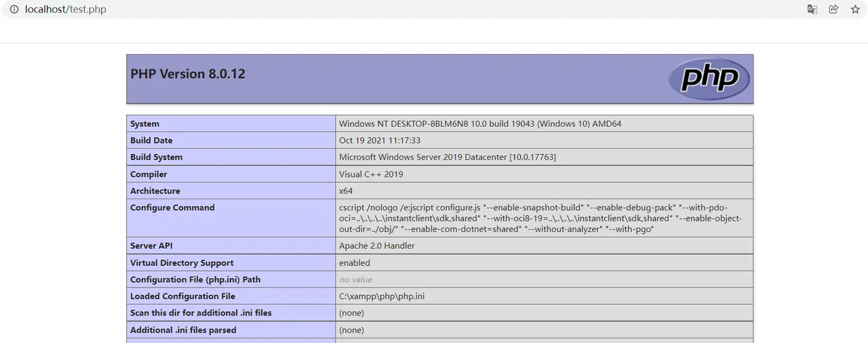Select the Configuration File (php.ini) Path label

click(195, 279)
